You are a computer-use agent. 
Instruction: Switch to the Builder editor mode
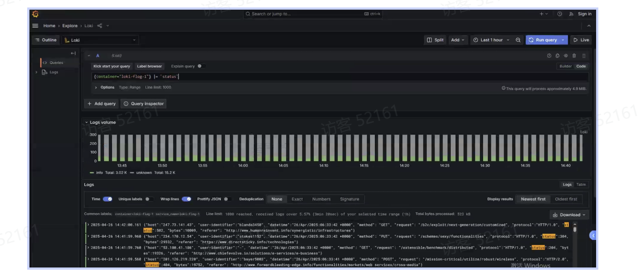click(565, 66)
